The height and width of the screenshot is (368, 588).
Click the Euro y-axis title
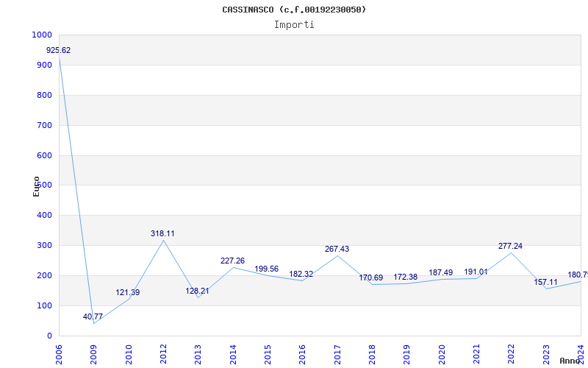36,186
